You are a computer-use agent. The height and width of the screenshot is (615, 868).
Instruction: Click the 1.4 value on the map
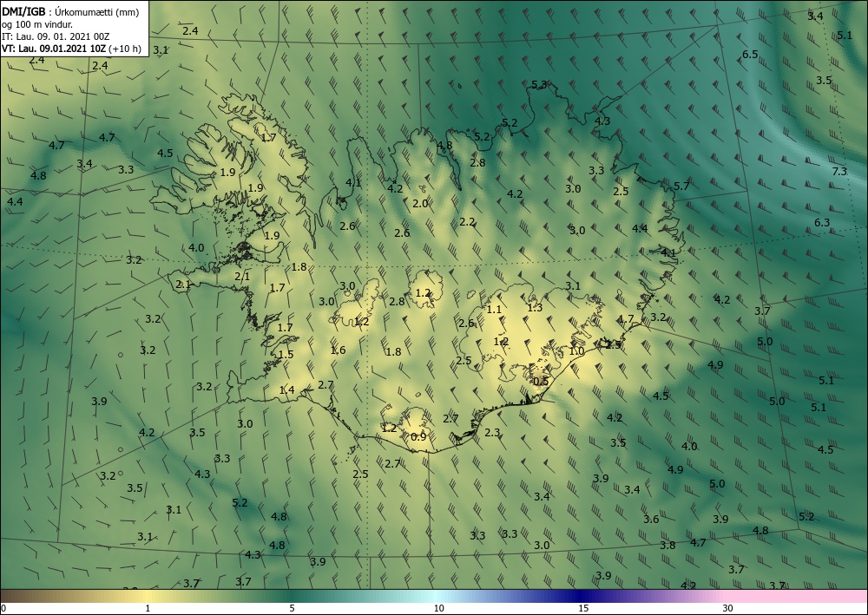[x=286, y=390]
